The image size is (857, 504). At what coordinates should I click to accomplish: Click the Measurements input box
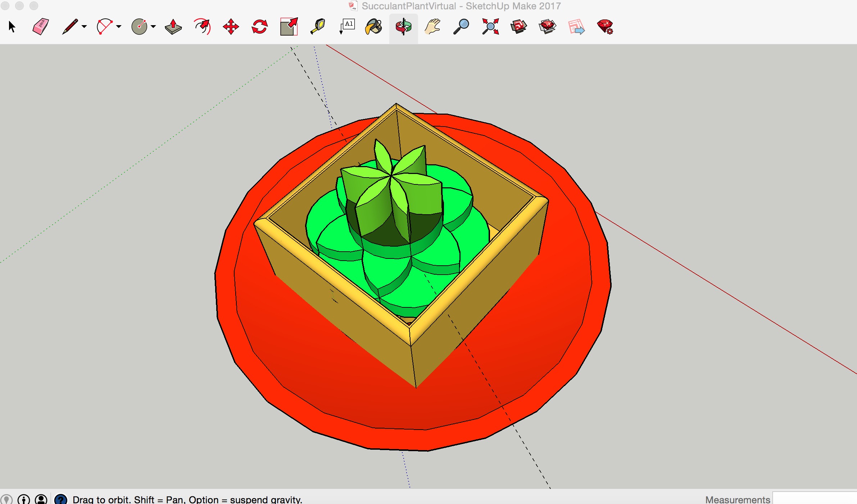click(815, 498)
